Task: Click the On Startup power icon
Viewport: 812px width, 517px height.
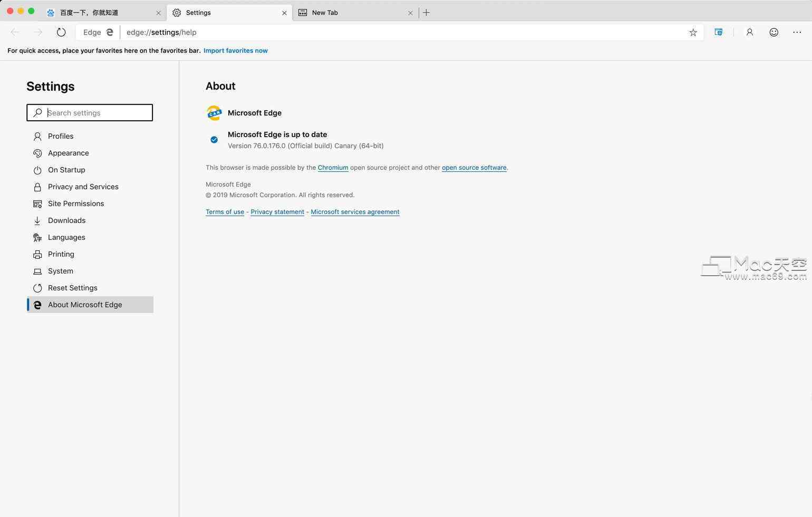Action: (x=37, y=170)
